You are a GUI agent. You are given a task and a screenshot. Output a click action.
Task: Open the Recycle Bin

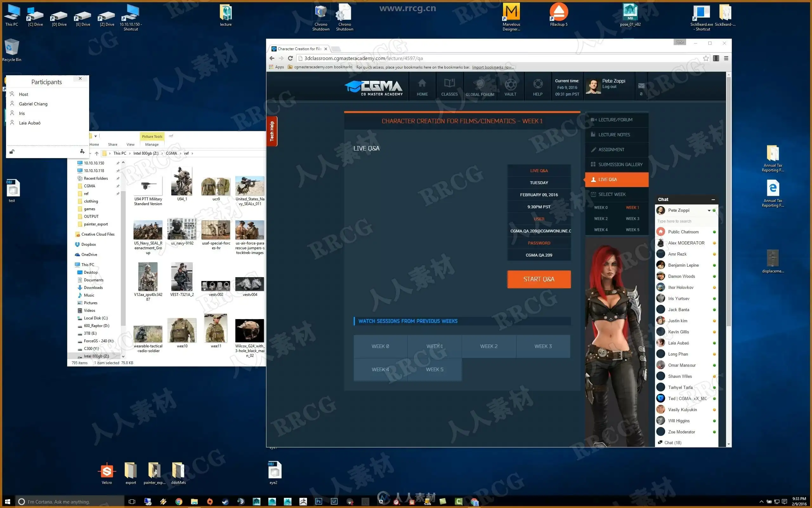click(12, 50)
